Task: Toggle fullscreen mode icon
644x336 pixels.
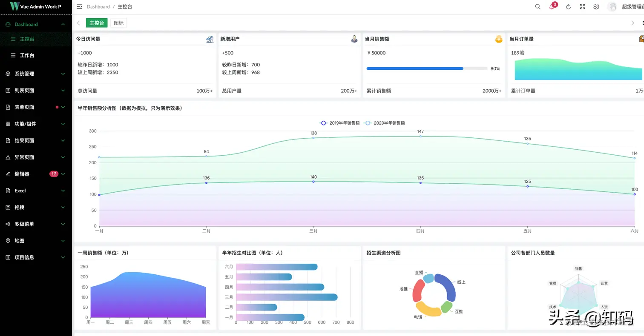Action: coord(582,7)
